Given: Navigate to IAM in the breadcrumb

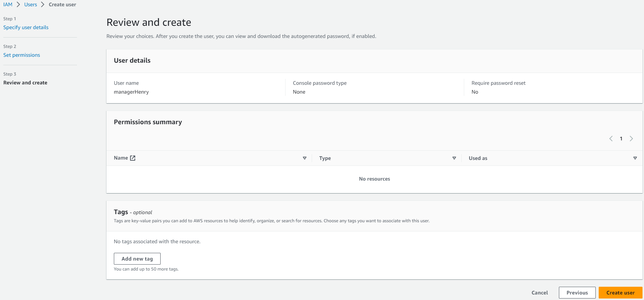Looking at the screenshot, I should click(x=8, y=5).
